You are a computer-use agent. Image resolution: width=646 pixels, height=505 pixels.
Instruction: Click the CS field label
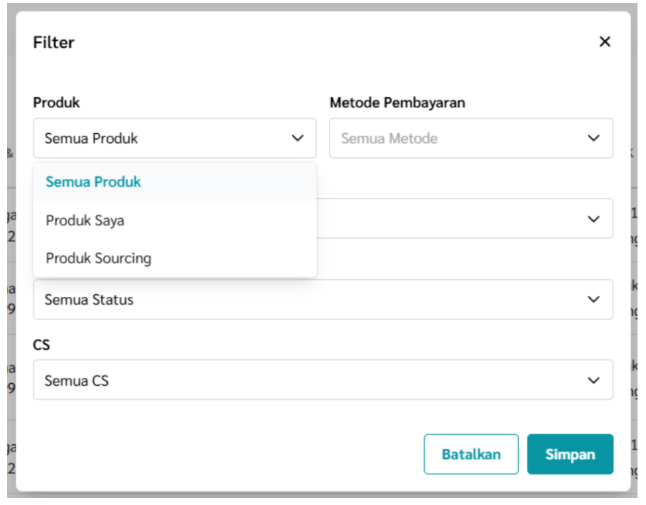(41, 345)
